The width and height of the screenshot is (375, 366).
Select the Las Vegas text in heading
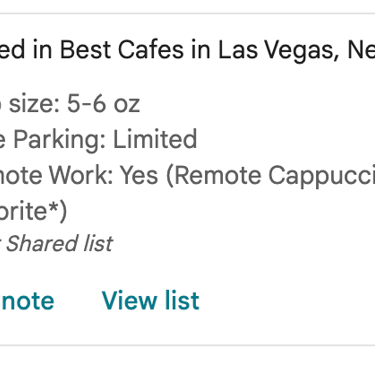277,50
